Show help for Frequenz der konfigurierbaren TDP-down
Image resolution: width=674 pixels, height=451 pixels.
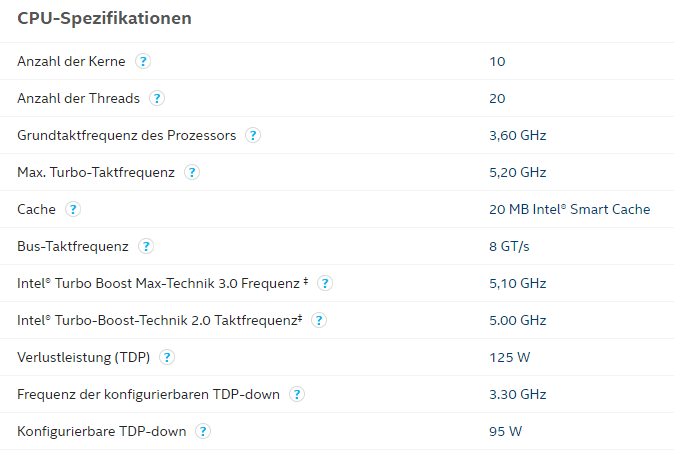(297, 394)
